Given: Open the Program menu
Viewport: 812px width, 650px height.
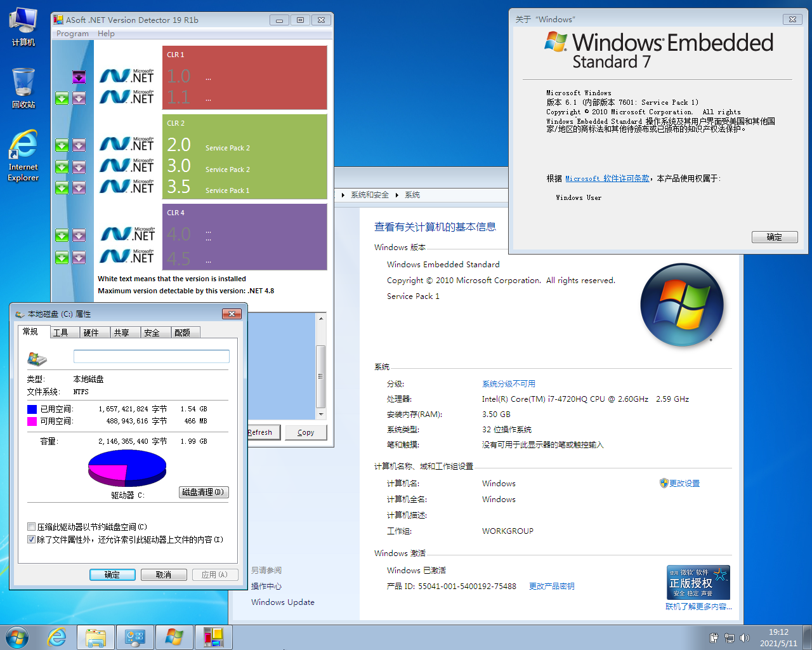Looking at the screenshot, I should (x=72, y=34).
